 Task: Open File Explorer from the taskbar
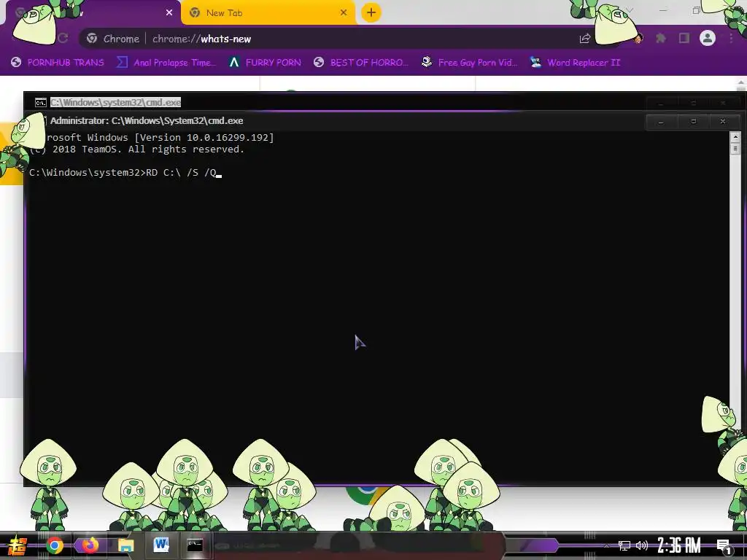[125, 545]
